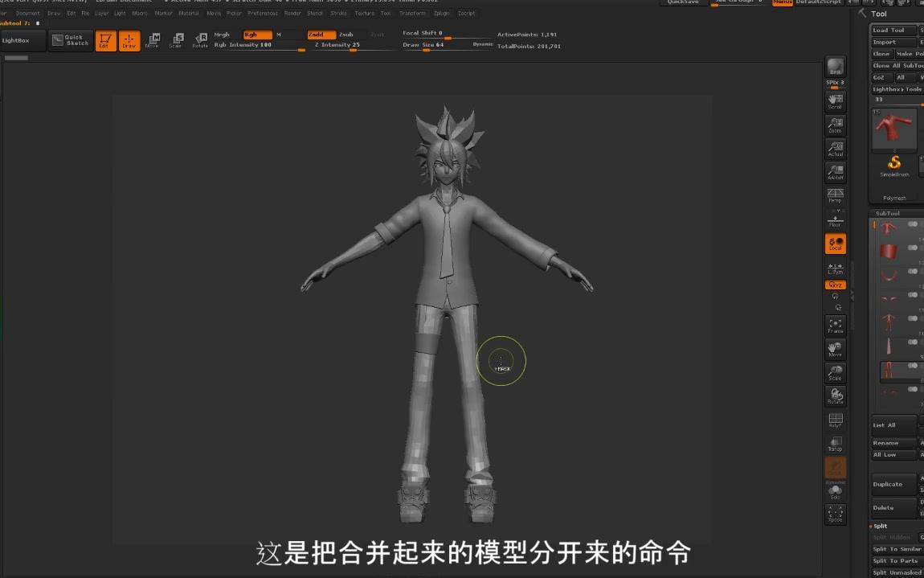
Task: Open the Document menu
Action: click(27, 13)
